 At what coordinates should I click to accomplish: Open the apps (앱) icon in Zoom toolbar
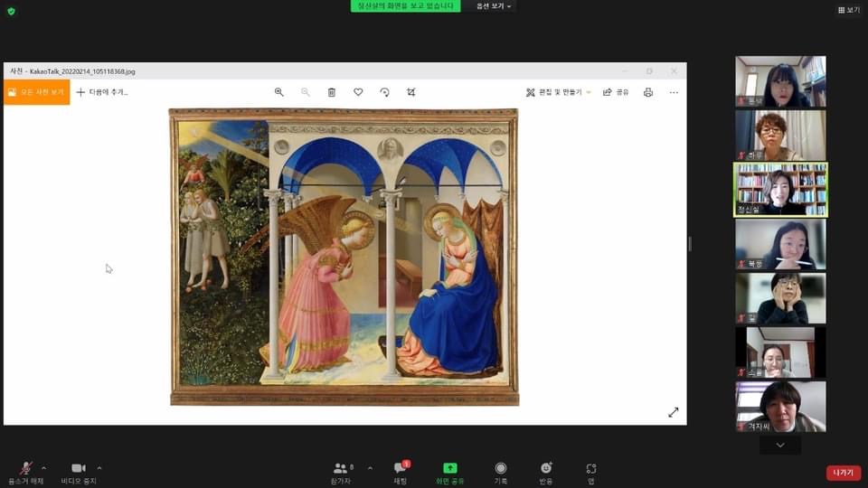(x=590, y=474)
